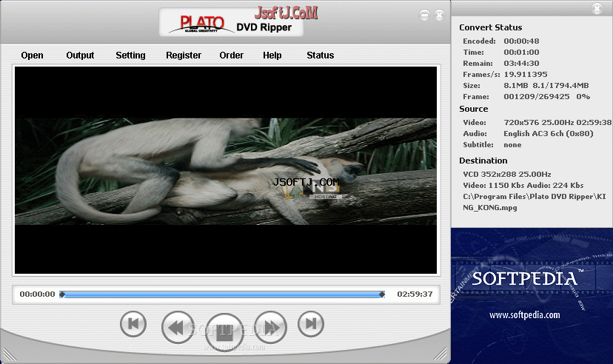
Task: Click the fast forward button
Action: coord(270,327)
